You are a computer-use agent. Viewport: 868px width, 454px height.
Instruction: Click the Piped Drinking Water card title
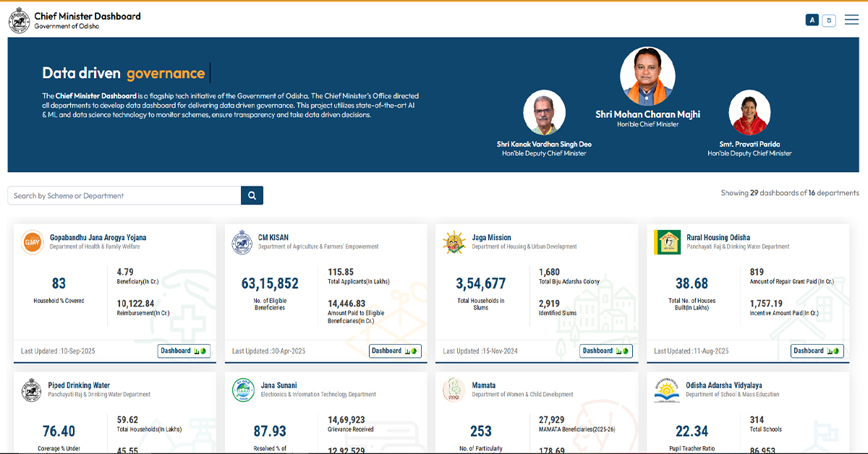(80, 385)
